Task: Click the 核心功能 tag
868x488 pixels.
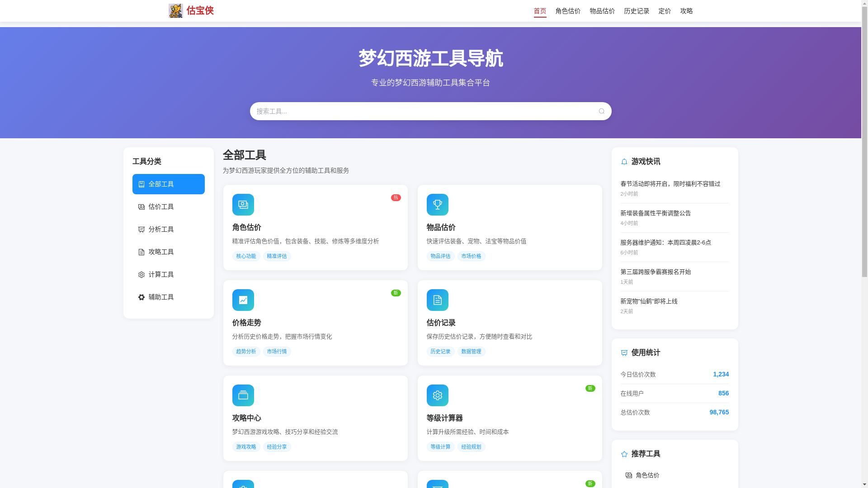Action: click(246, 256)
